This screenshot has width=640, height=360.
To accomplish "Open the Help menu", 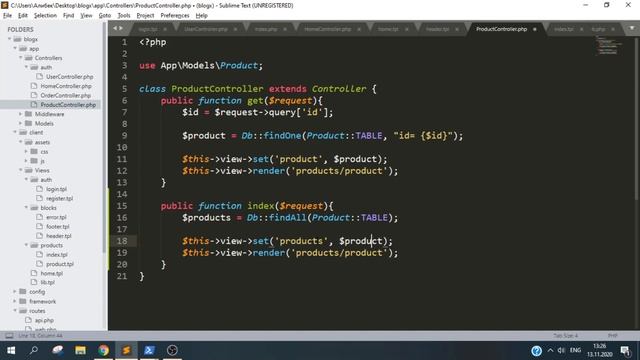I will tap(202, 16).
